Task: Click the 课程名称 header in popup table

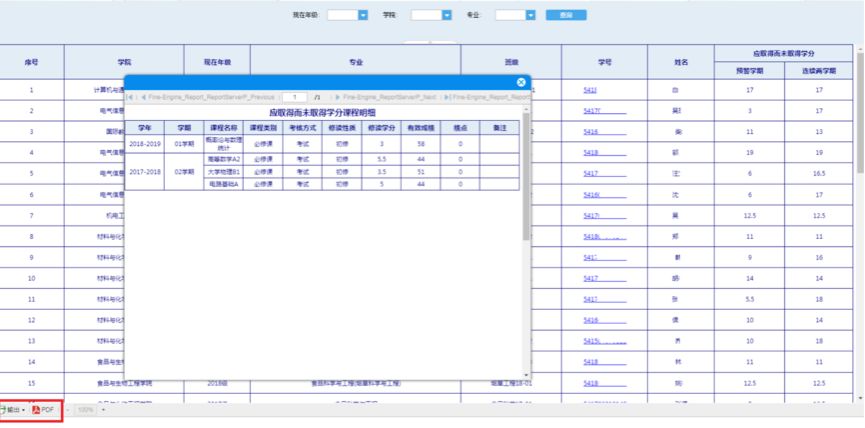Action: coord(223,127)
